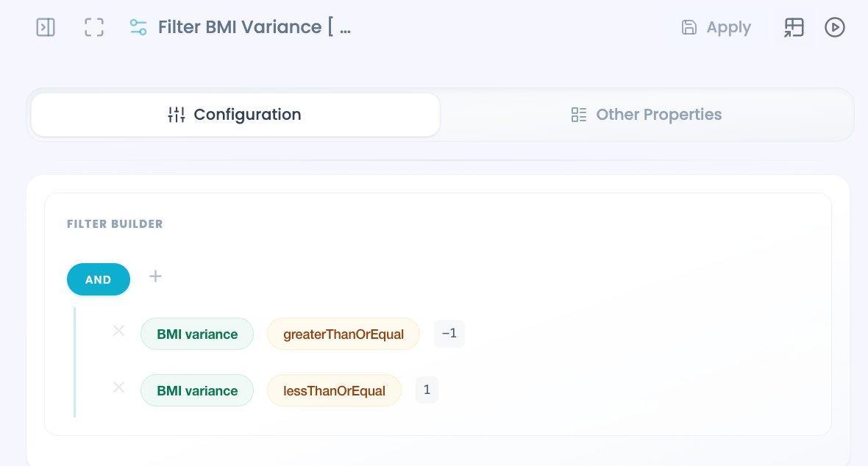Apply the filter changes
868x466 pixels.
tap(716, 27)
